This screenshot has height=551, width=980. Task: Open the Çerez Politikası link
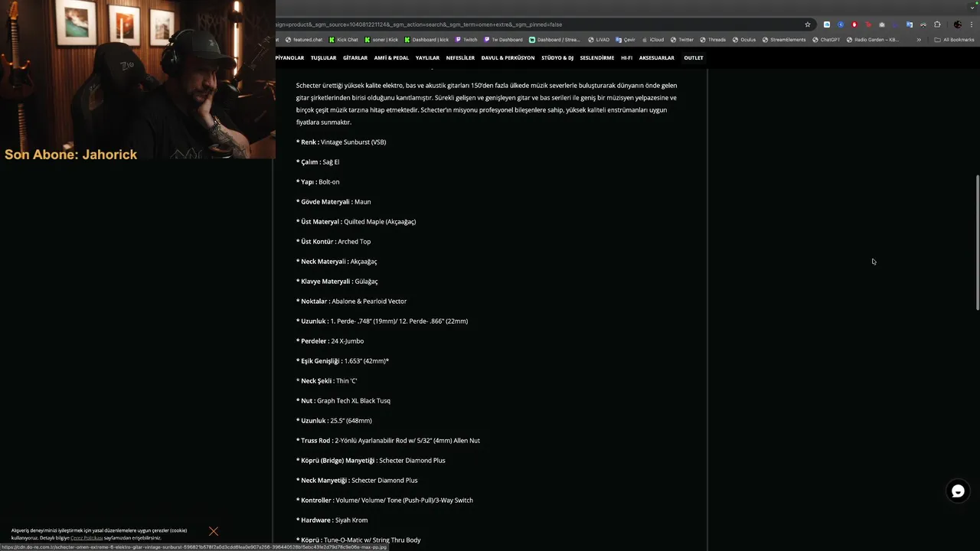pyautogui.click(x=87, y=538)
